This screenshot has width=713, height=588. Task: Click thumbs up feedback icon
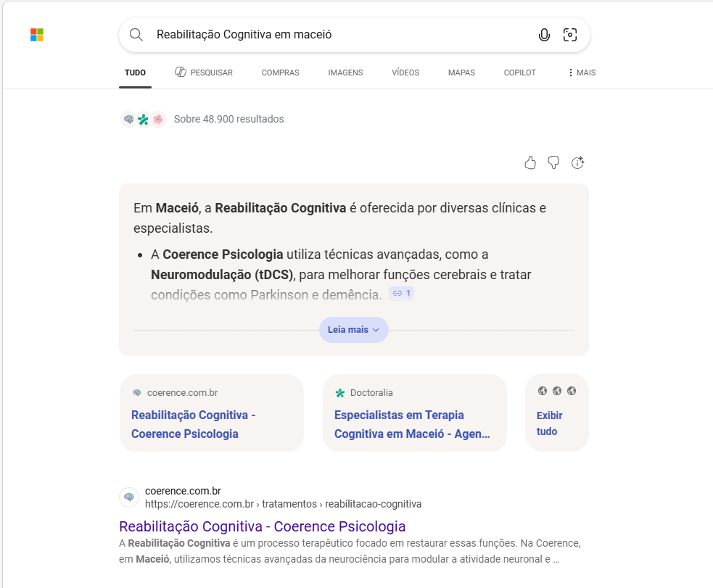pyautogui.click(x=530, y=162)
